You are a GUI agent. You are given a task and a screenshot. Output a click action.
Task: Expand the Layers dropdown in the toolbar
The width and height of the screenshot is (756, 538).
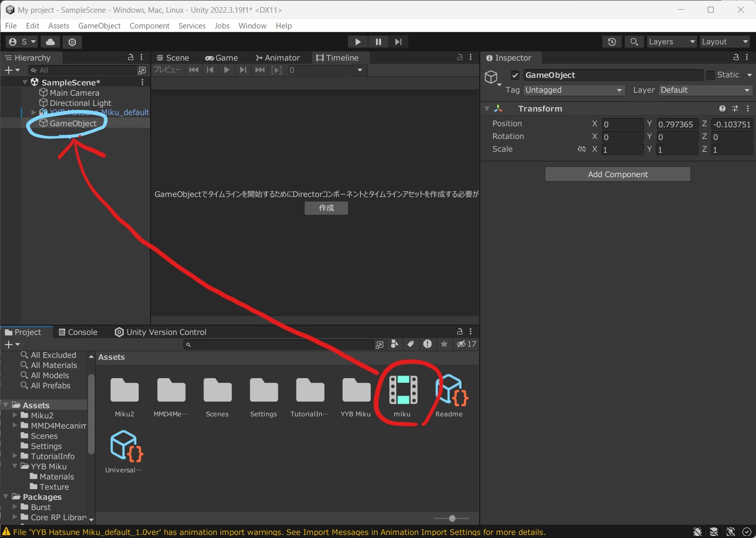(x=671, y=42)
